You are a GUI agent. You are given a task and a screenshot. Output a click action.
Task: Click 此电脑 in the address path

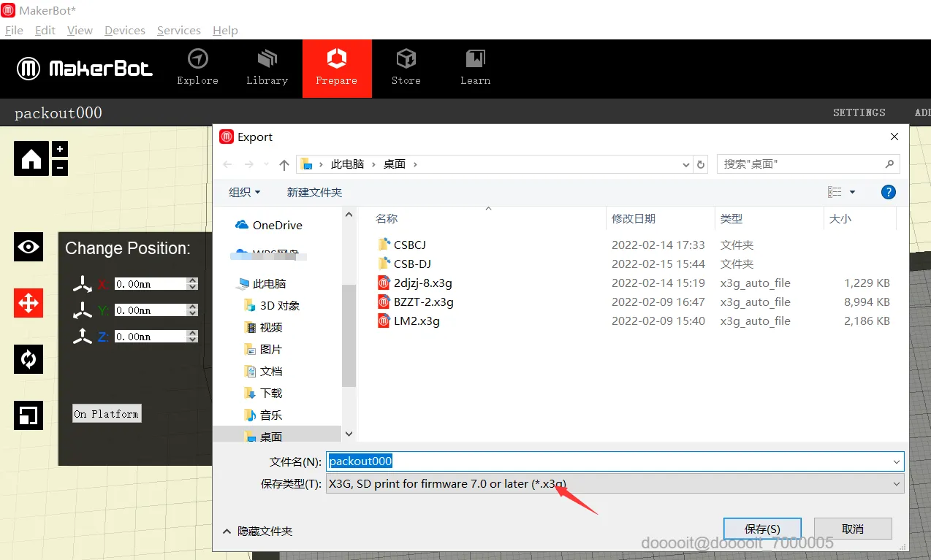click(347, 164)
